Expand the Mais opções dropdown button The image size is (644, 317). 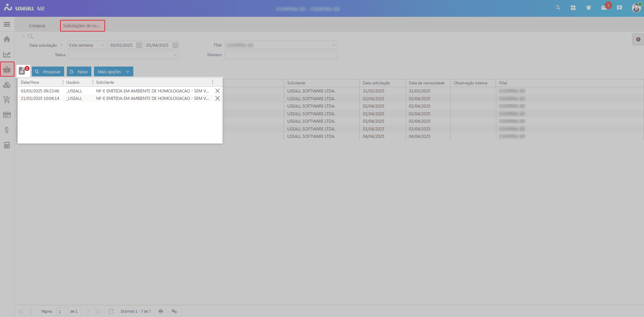(x=113, y=72)
